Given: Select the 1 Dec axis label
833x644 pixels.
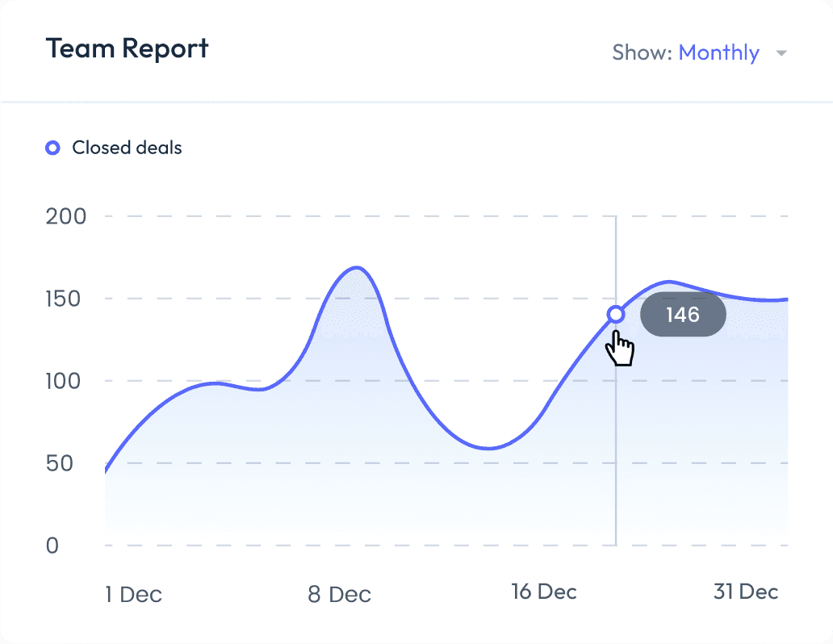Looking at the screenshot, I should (133, 595).
